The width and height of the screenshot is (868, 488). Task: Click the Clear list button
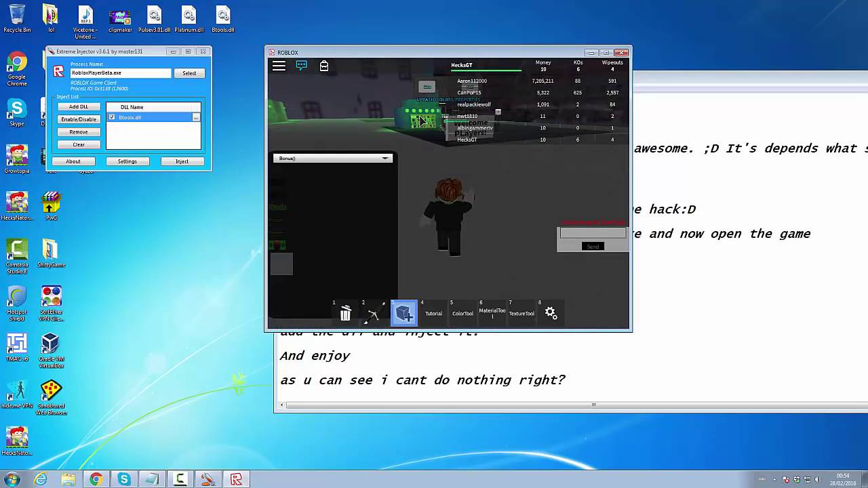(79, 144)
